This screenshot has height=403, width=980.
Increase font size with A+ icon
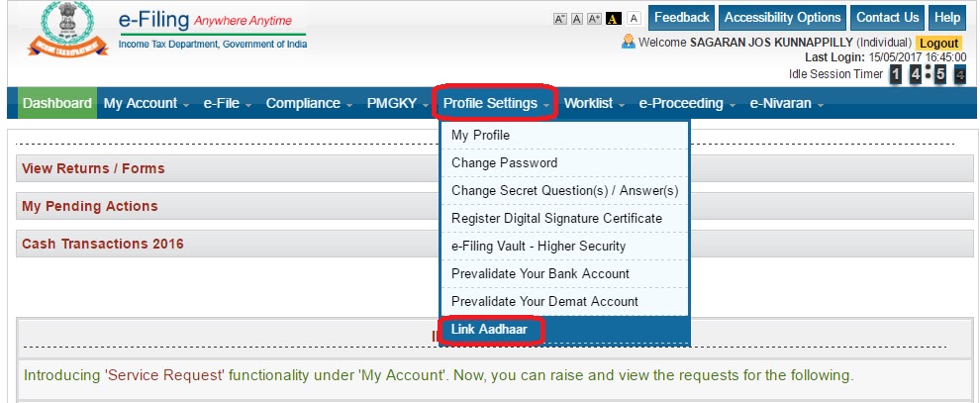(594, 19)
